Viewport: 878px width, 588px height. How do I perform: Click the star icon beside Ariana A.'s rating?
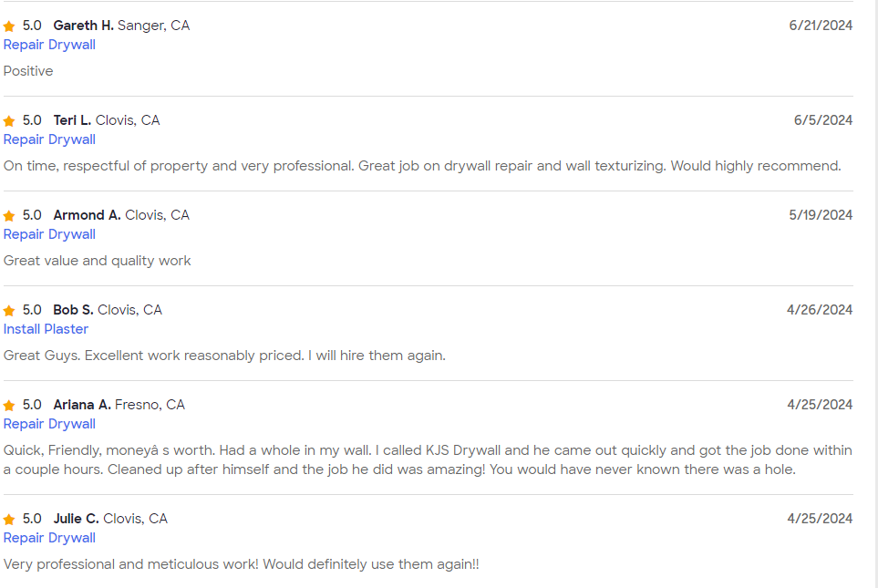tap(9, 406)
